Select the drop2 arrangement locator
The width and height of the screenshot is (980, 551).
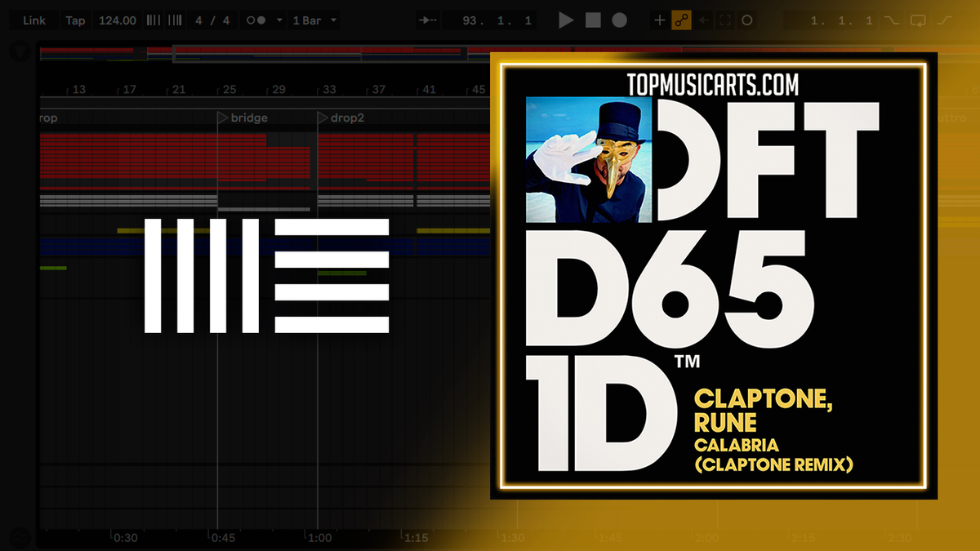[x=343, y=117]
